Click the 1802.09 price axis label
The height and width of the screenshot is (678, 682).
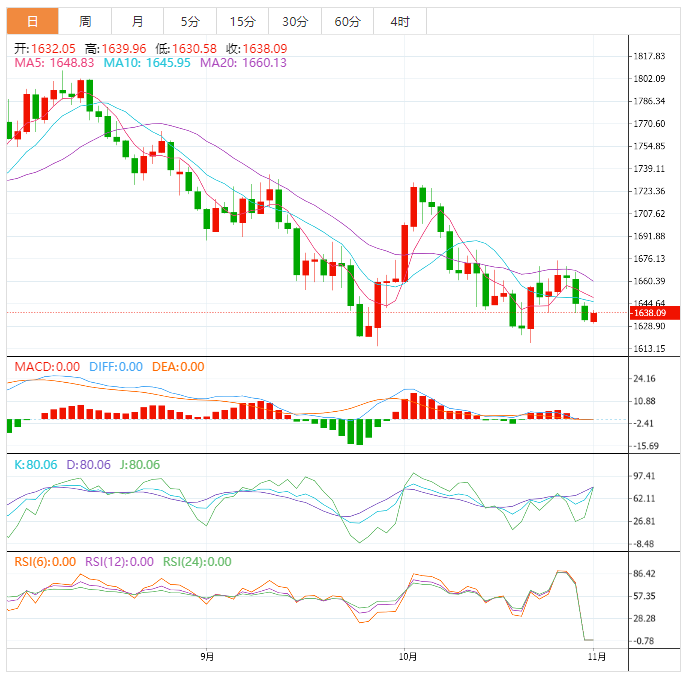point(649,79)
